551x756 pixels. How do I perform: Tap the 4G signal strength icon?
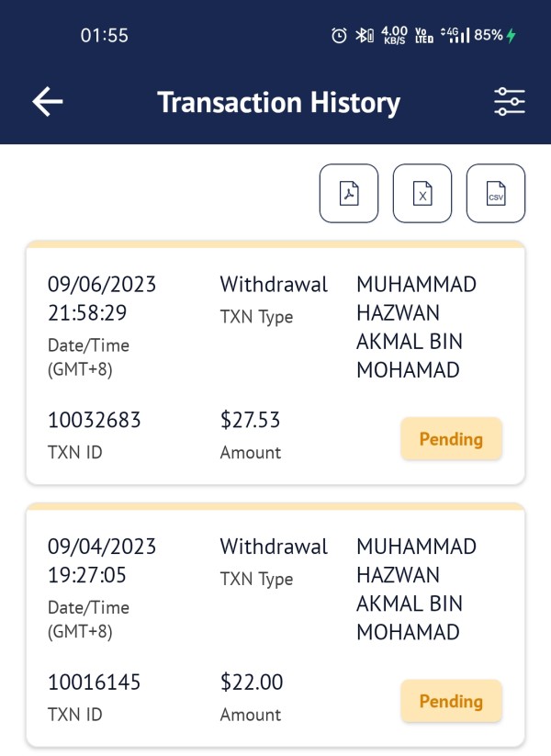(x=455, y=36)
